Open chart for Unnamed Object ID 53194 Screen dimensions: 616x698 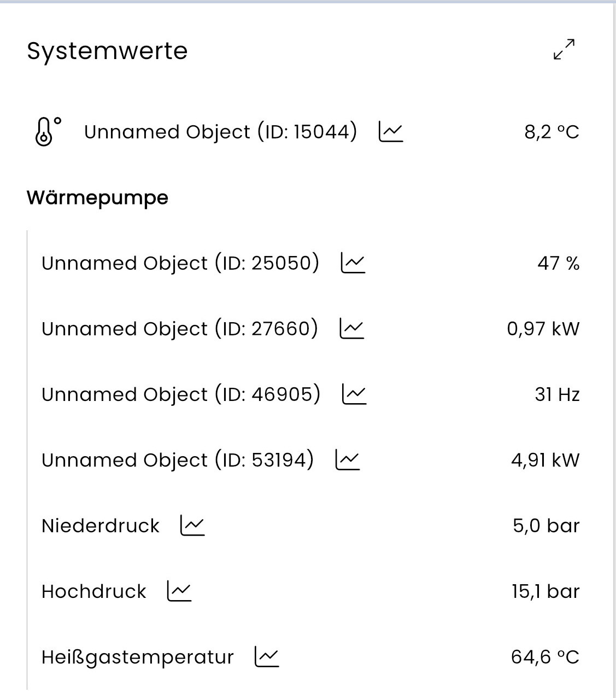coord(348,460)
